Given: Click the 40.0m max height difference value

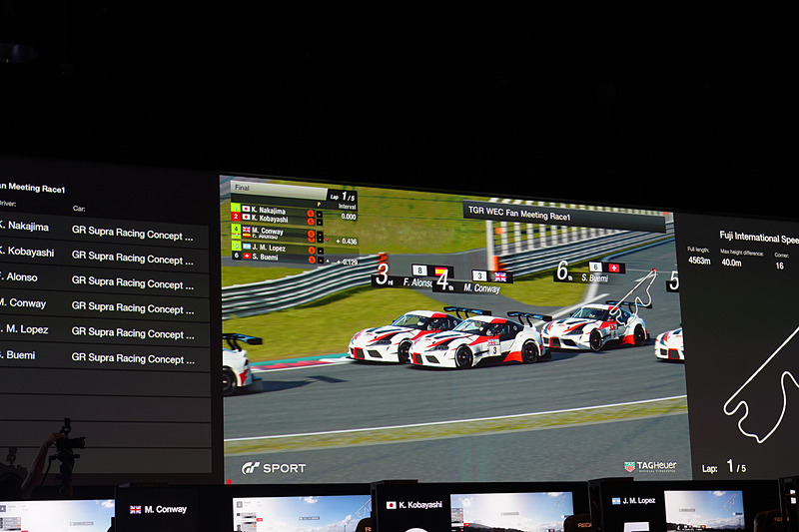Looking at the screenshot, I should coord(731,263).
